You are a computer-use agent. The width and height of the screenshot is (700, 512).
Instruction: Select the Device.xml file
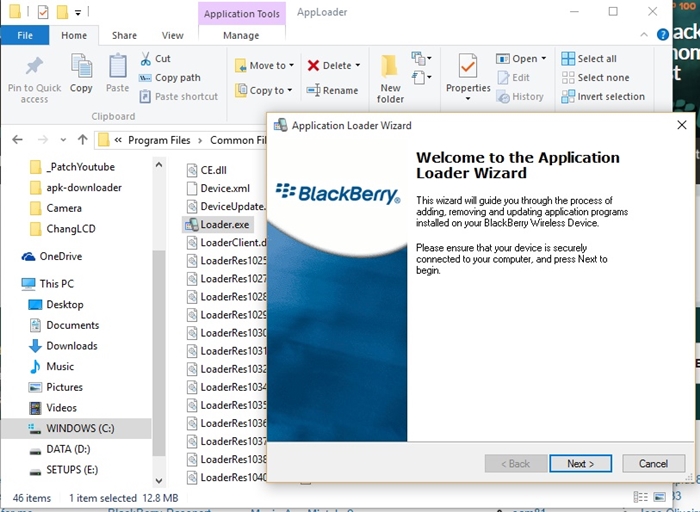[218, 188]
